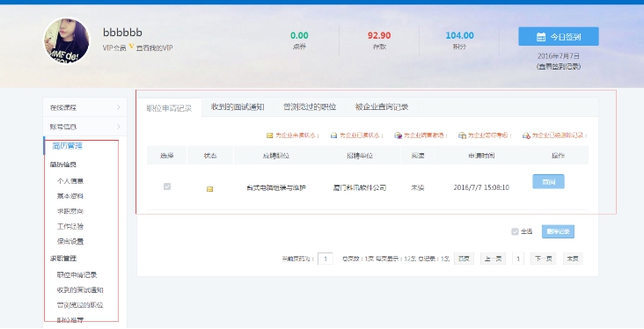Open the 查看我的VIP link

pyautogui.click(x=155, y=48)
